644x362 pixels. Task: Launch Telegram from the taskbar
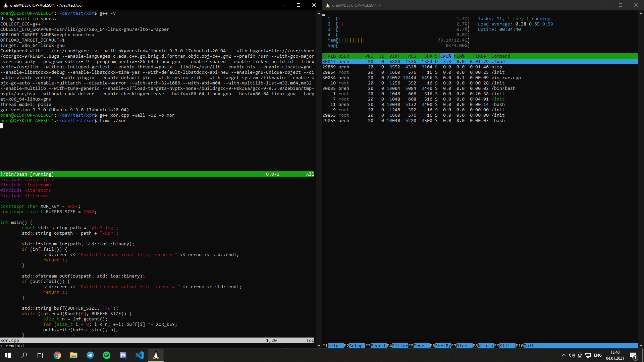pos(90,355)
